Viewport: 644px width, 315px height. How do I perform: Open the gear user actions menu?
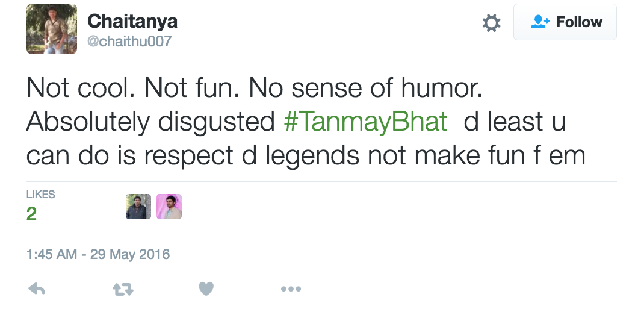pos(491,23)
